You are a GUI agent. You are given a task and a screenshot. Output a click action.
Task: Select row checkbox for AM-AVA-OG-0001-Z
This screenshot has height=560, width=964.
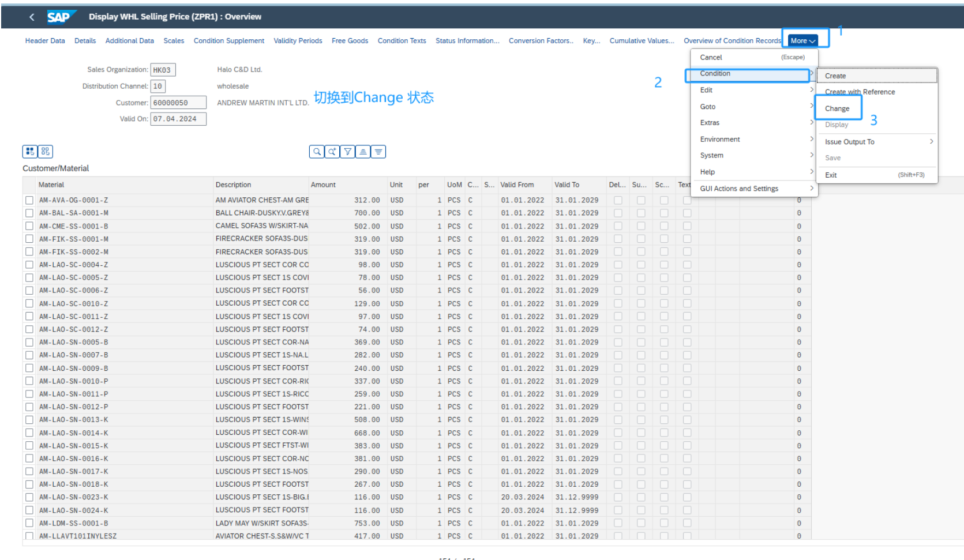[x=29, y=200]
